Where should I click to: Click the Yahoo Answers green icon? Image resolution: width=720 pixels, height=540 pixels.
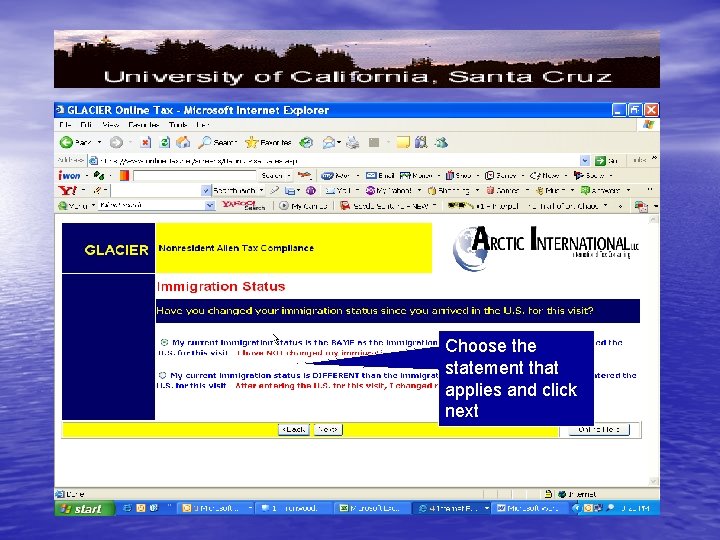[x=585, y=190]
